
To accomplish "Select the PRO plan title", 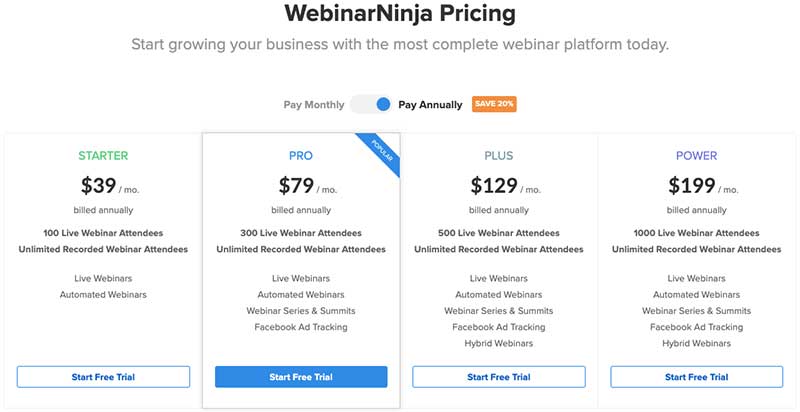I will tap(301, 156).
